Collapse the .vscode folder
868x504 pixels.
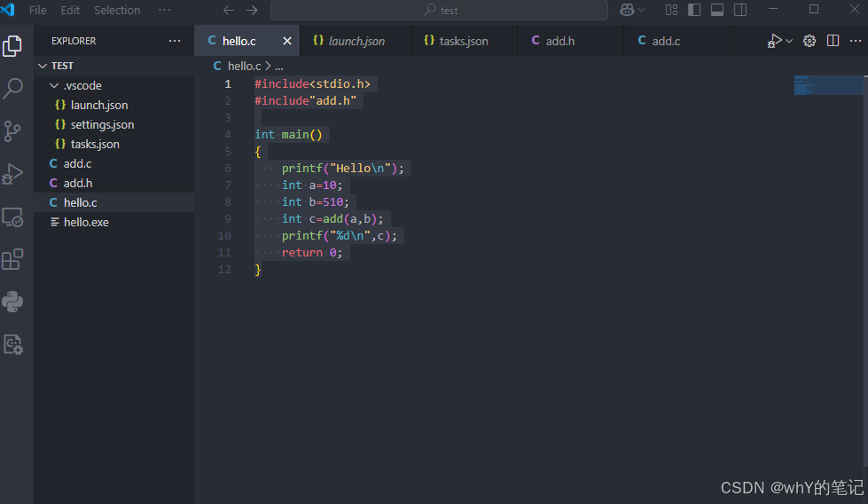114,86
